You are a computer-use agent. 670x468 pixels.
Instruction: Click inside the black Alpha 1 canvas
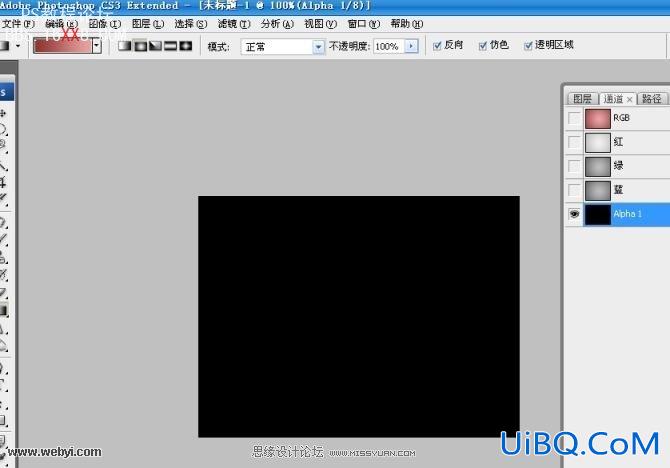click(359, 316)
